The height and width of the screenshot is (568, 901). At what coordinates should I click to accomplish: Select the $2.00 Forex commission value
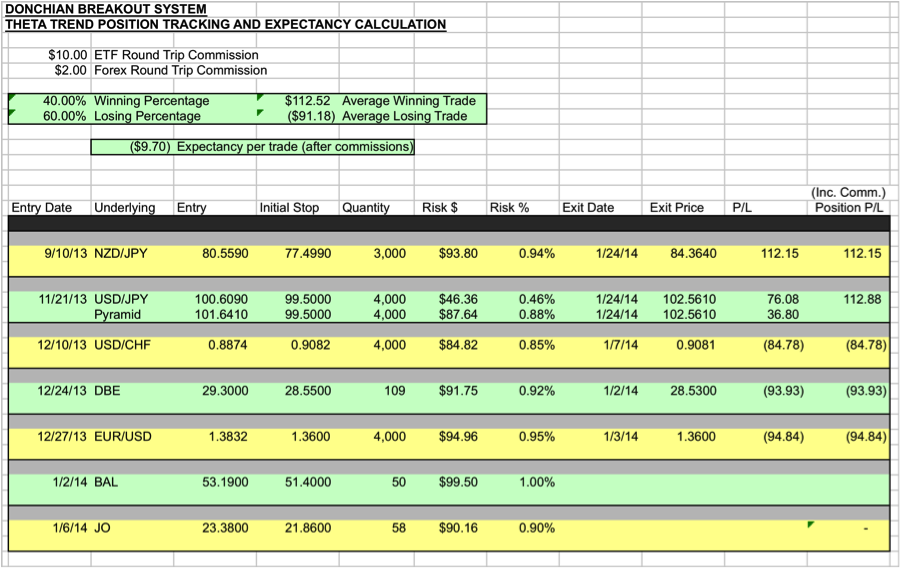pyautogui.click(x=71, y=70)
